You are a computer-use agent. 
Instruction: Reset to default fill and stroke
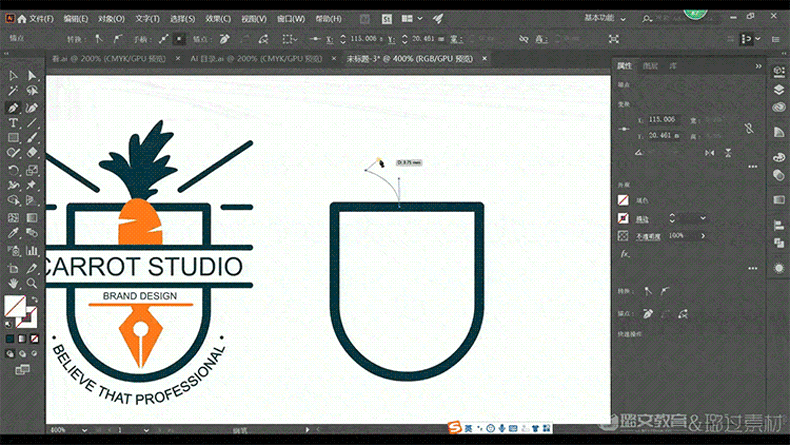(9, 324)
